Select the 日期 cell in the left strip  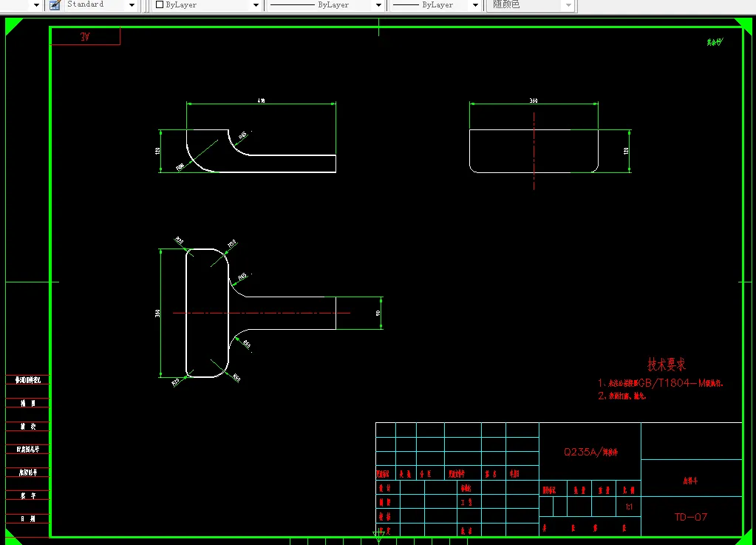[27, 518]
